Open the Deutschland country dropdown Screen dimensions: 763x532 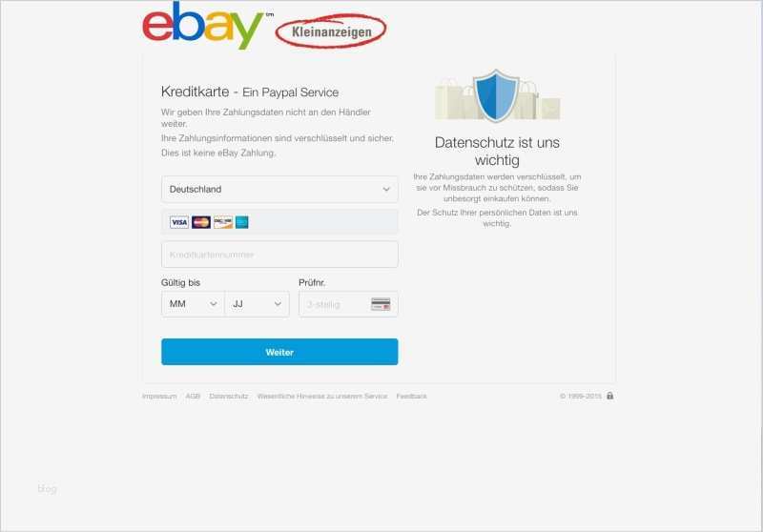pos(279,189)
